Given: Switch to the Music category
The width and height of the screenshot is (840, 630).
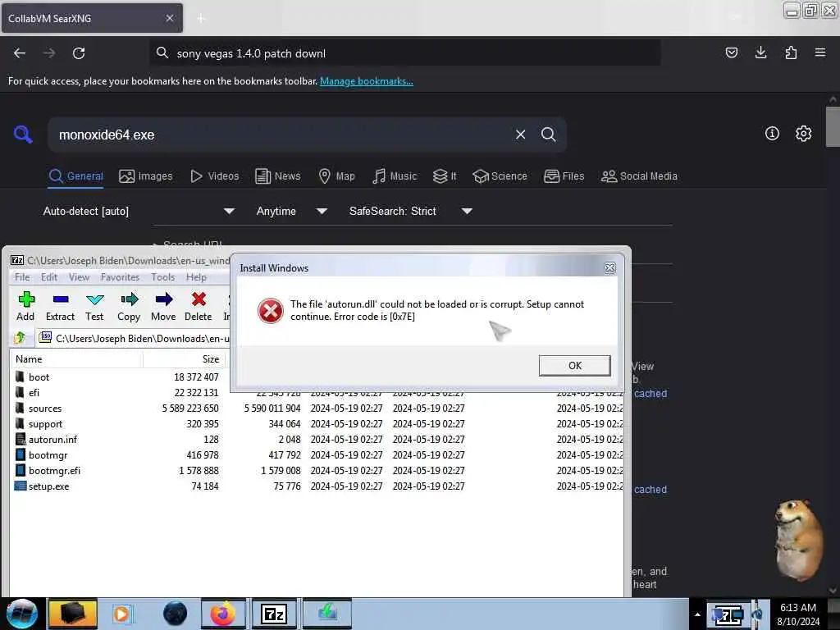Looking at the screenshot, I should coord(395,176).
